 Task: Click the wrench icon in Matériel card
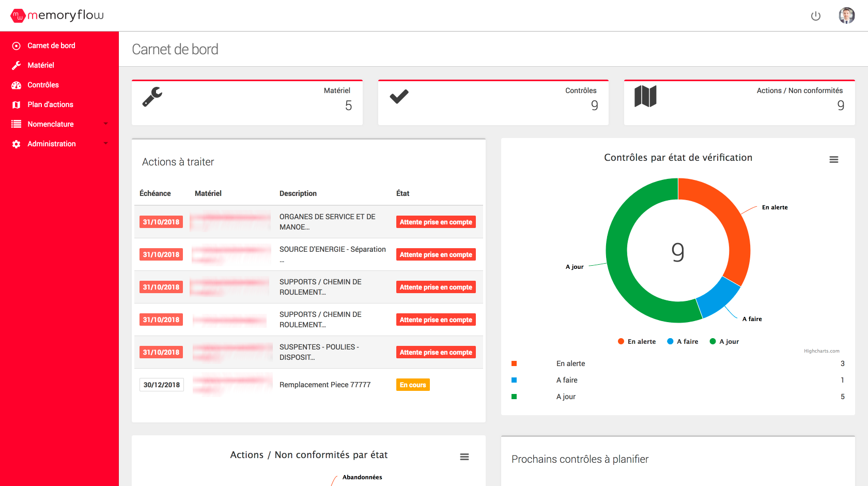click(152, 97)
